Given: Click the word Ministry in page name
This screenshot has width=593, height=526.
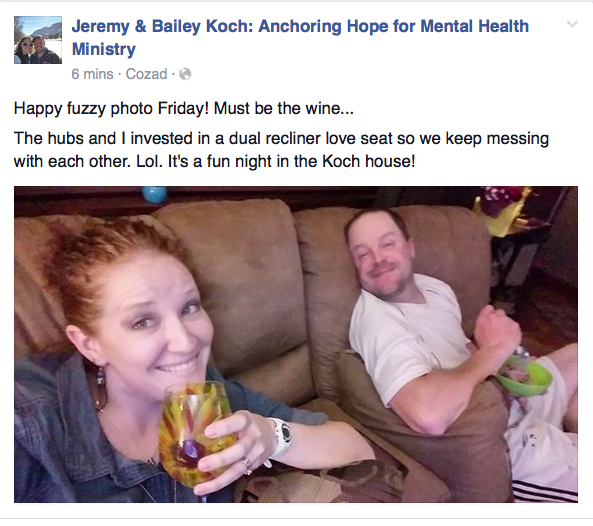Looking at the screenshot, I should pos(104,49).
